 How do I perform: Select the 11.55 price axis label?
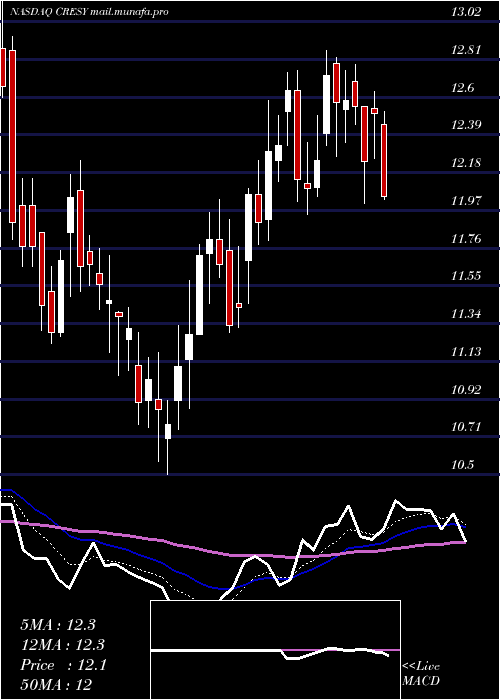(x=466, y=276)
